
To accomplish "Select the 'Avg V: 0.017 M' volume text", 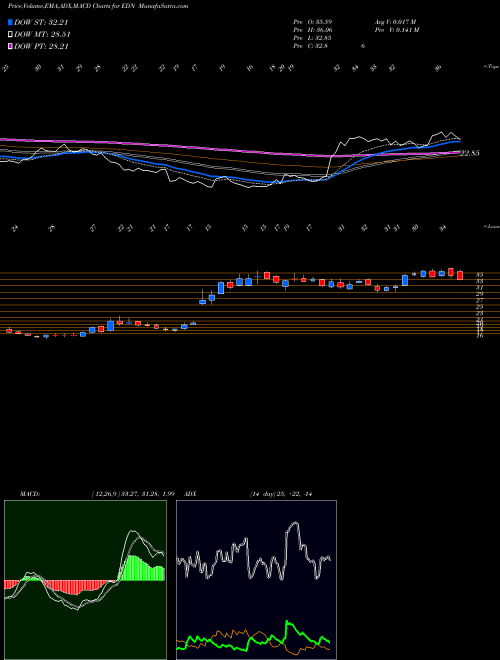I will (396, 21).
